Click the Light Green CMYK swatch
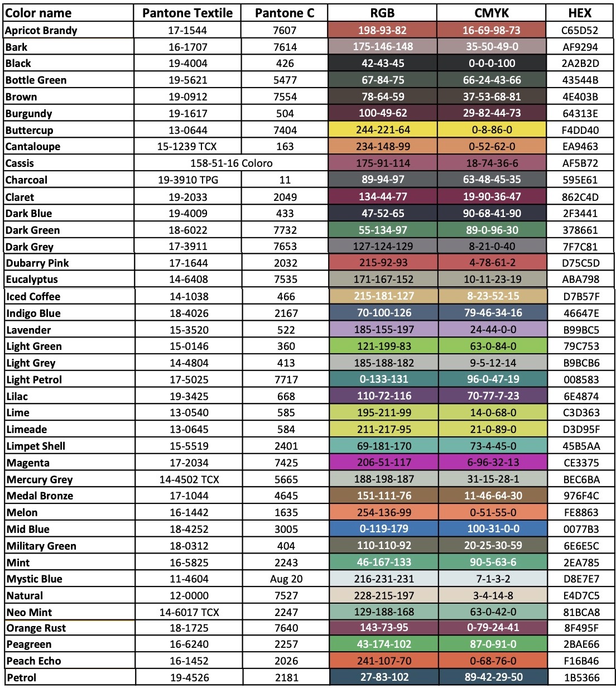This screenshot has height=688, width=616. 493,346
